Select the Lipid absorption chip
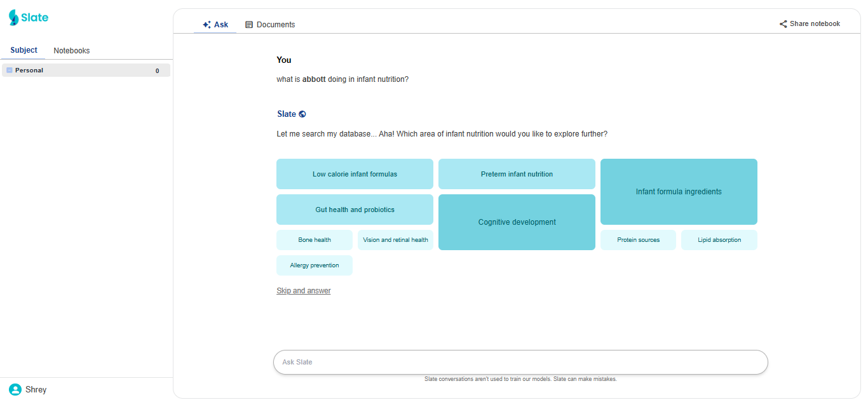Image resolution: width=868 pixels, height=407 pixels. pyautogui.click(x=719, y=240)
